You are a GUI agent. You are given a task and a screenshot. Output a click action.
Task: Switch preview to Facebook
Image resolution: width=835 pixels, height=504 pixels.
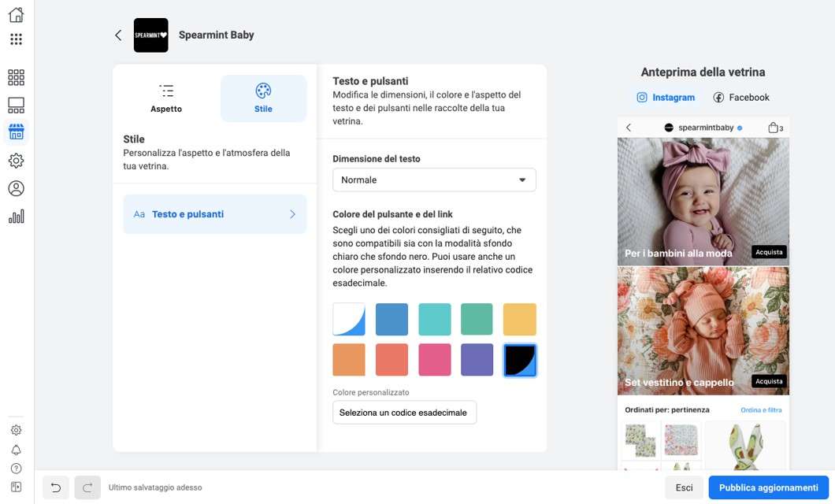coord(741,98)
